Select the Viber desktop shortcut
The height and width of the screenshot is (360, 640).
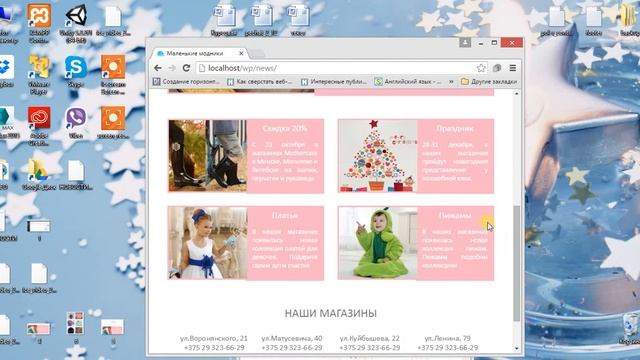(76, 123)
